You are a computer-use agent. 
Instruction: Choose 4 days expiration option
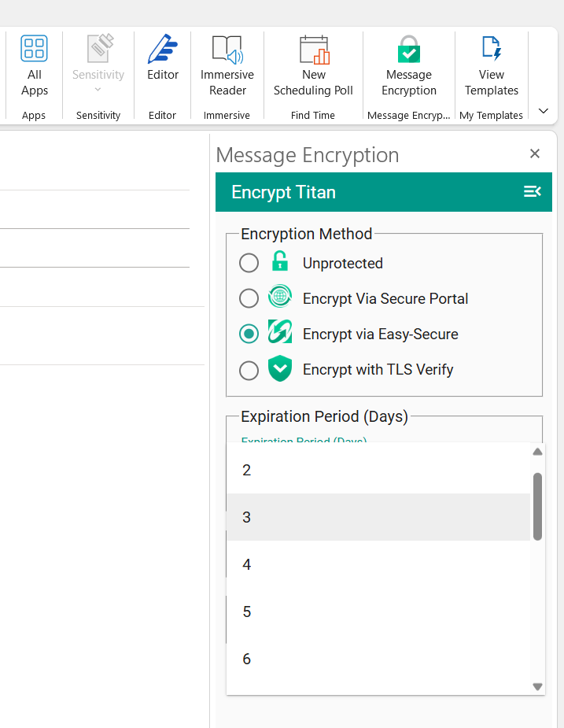pos(378,564)
